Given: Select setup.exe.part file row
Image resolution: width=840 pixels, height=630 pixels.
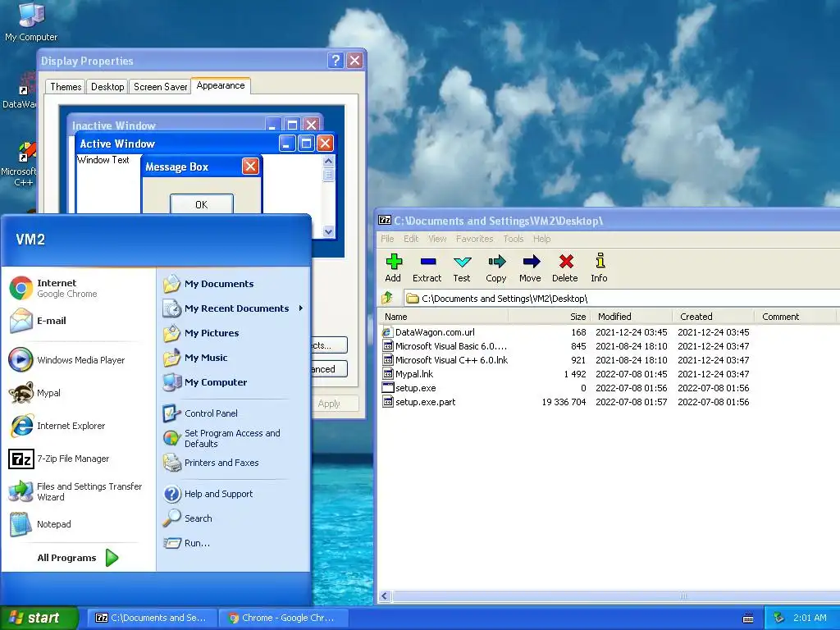Looking at the screenshot, I should [x=568, y=402].
